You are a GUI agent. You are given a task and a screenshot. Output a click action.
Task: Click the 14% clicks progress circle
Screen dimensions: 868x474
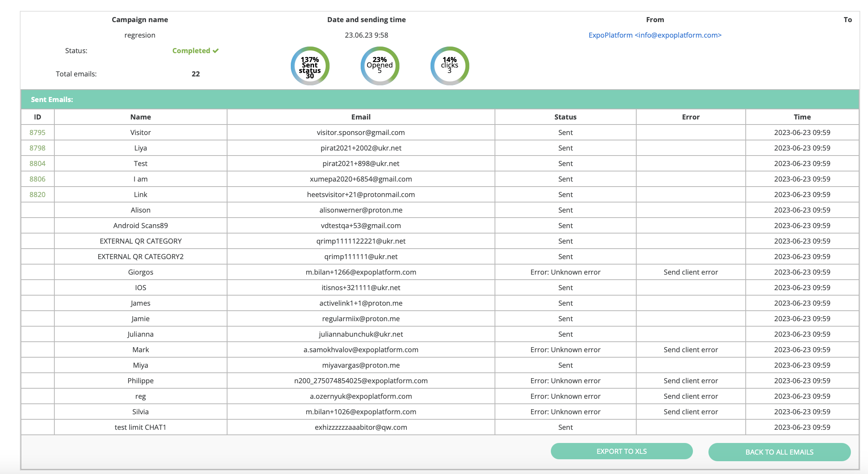pos(450,66)
